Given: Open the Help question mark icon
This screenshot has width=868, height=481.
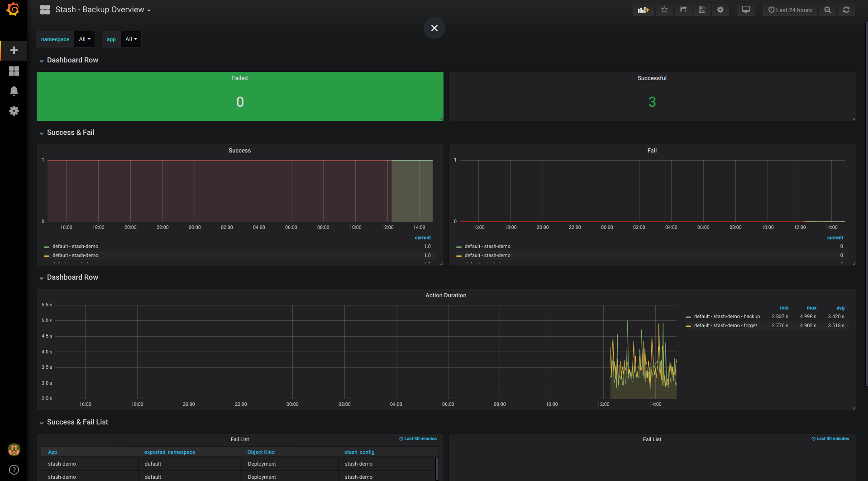Looking at the screenshot, I should [14, 470].
